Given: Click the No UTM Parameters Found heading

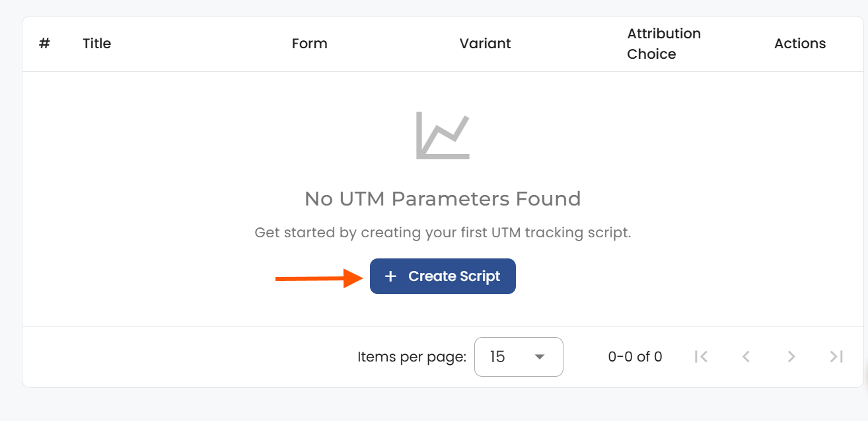Looking at the screenshot, I should (x=443, y=198).
